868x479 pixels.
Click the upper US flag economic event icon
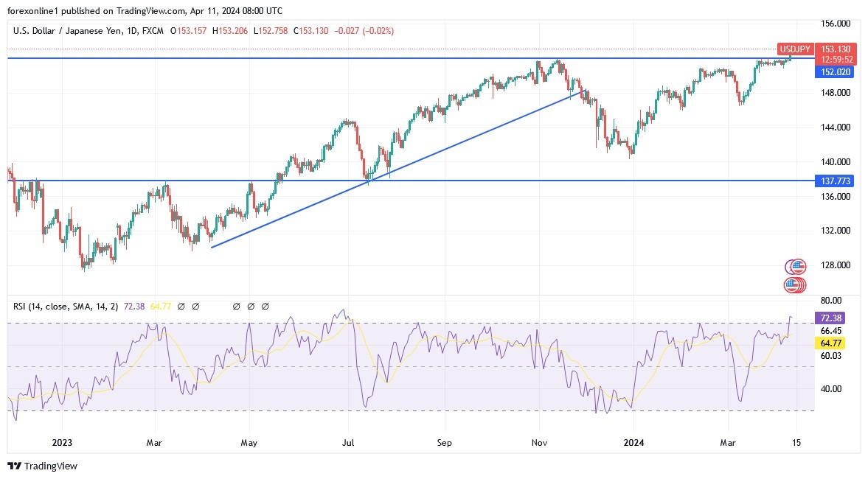796,267
